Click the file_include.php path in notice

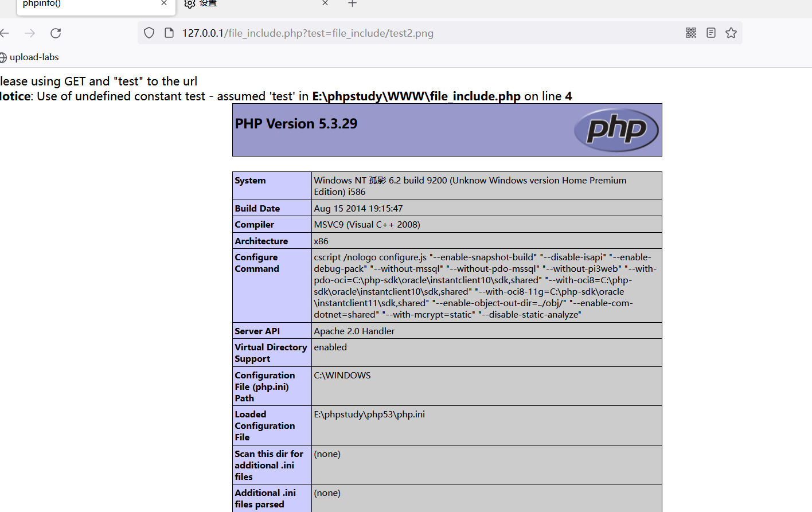click(x=416, y=96)
